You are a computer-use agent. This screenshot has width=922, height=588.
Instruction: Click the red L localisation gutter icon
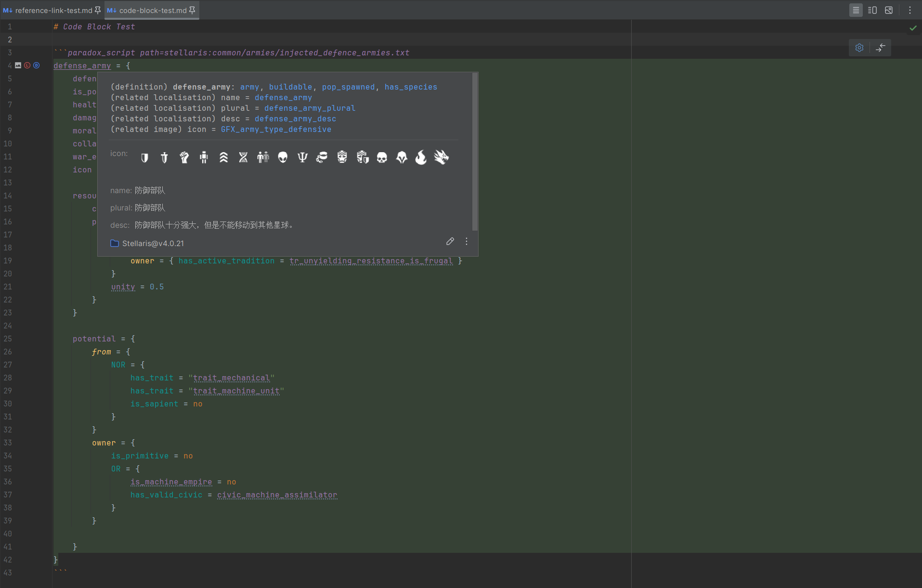tap(27, 65)
